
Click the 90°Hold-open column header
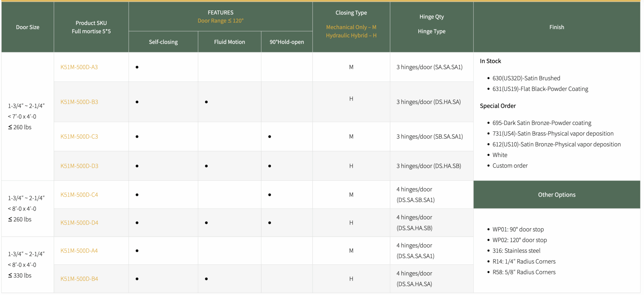pos(287,42)
